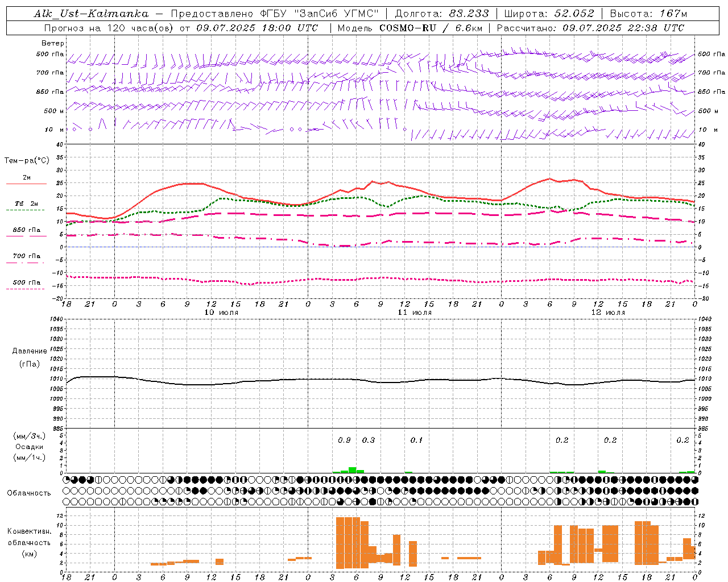Image resolution: width=728 pixels, height=582 pixels.
Task: Click the Alk_Ust-Kaimanka station title
Action: pos(91,14)
